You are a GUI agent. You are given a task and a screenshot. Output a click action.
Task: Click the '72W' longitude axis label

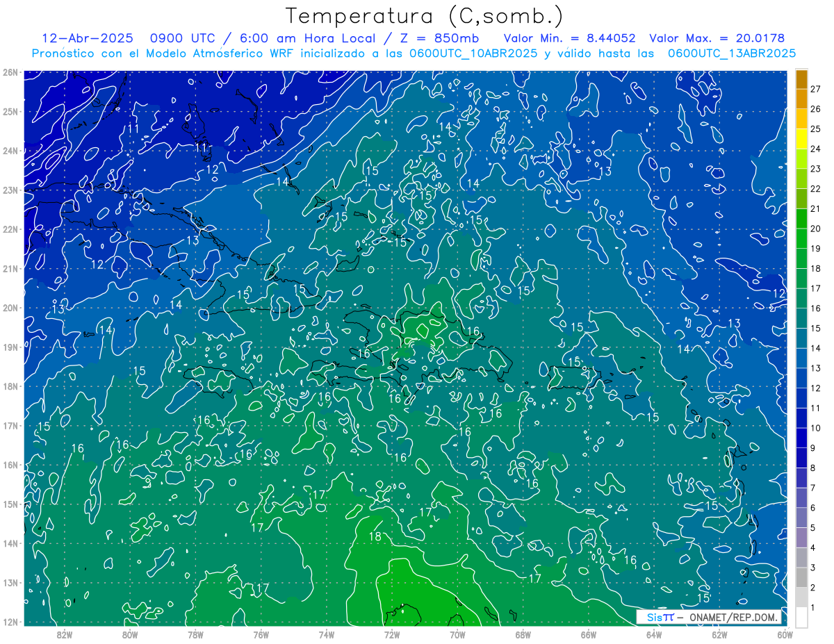tap(392, 634)
